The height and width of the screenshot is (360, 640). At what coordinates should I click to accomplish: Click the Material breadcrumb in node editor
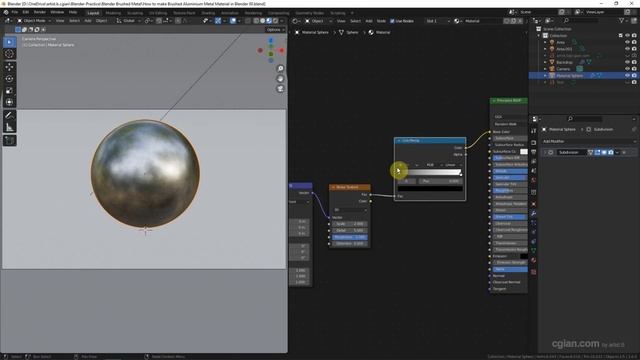pos(380,32)
